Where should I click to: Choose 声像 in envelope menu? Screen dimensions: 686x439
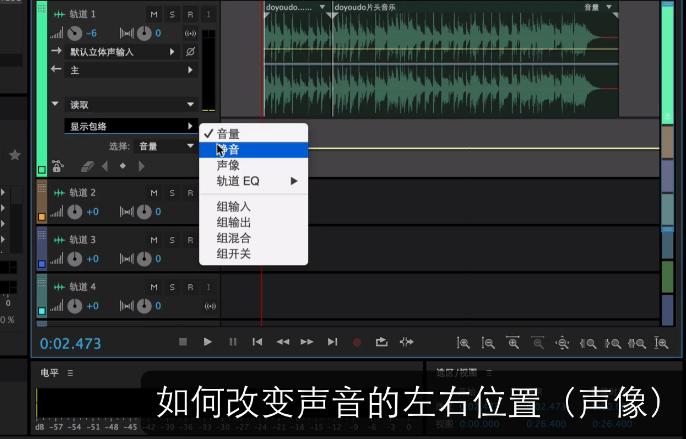(254, 165)
